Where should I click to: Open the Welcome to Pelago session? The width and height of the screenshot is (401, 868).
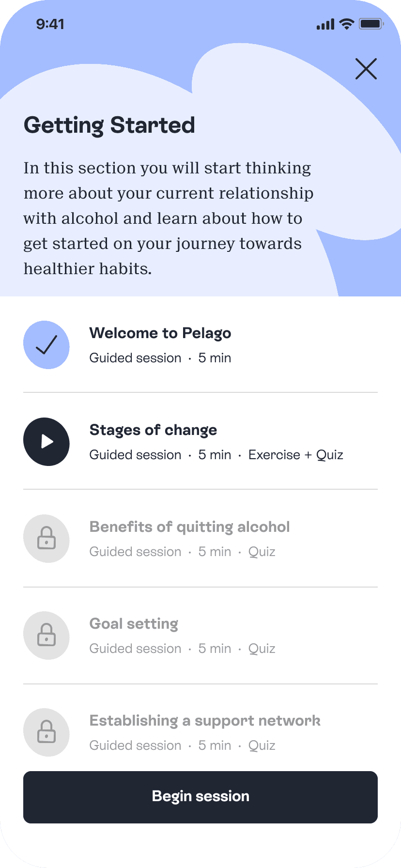coord(160,333)
